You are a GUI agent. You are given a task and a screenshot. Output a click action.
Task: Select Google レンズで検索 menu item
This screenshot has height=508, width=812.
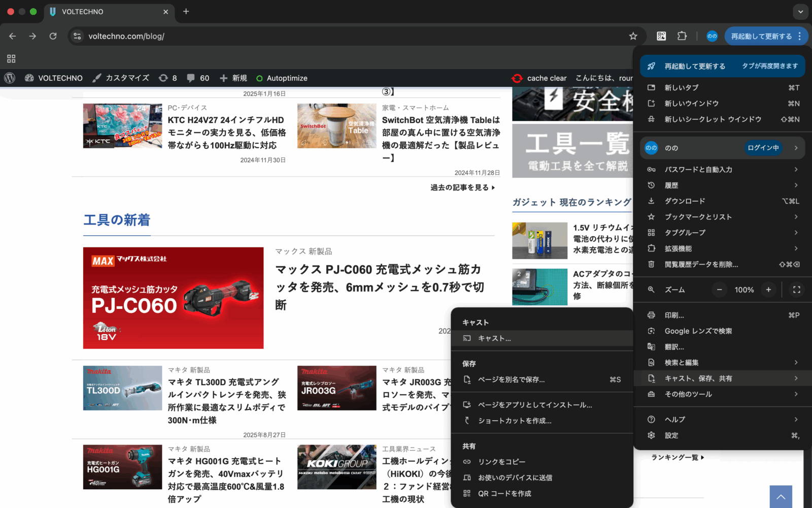(x=723, y=331)
